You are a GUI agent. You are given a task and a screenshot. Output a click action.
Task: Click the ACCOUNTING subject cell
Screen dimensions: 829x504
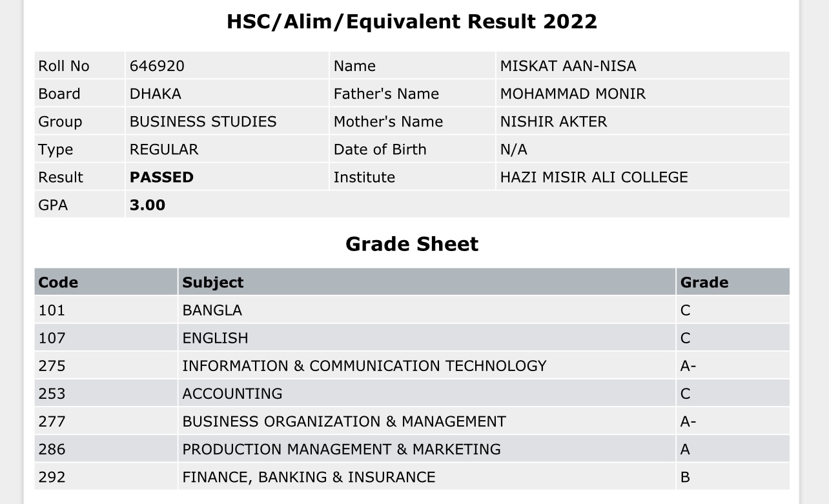(427, 393)
